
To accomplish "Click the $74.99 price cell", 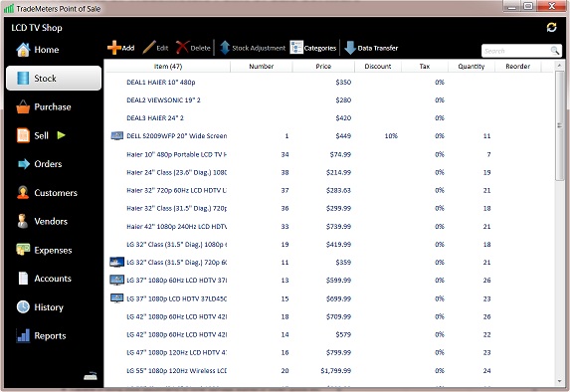I will tap(340, 154).
